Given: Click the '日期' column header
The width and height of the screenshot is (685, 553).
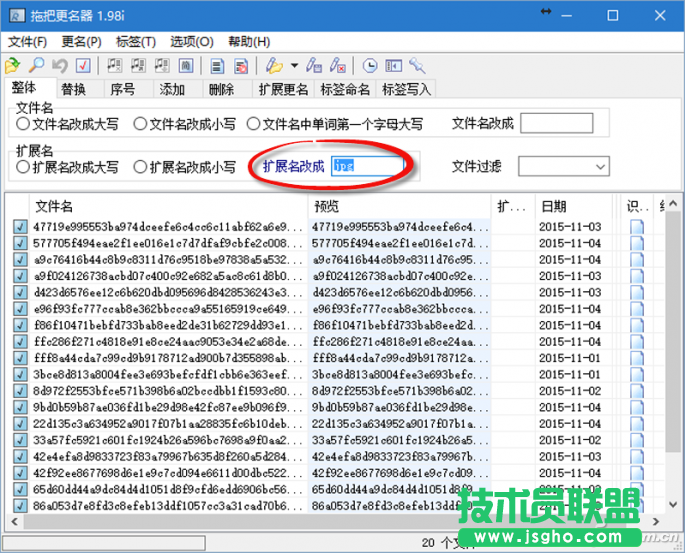Looking at the screenshot, I should pos(554,206).
